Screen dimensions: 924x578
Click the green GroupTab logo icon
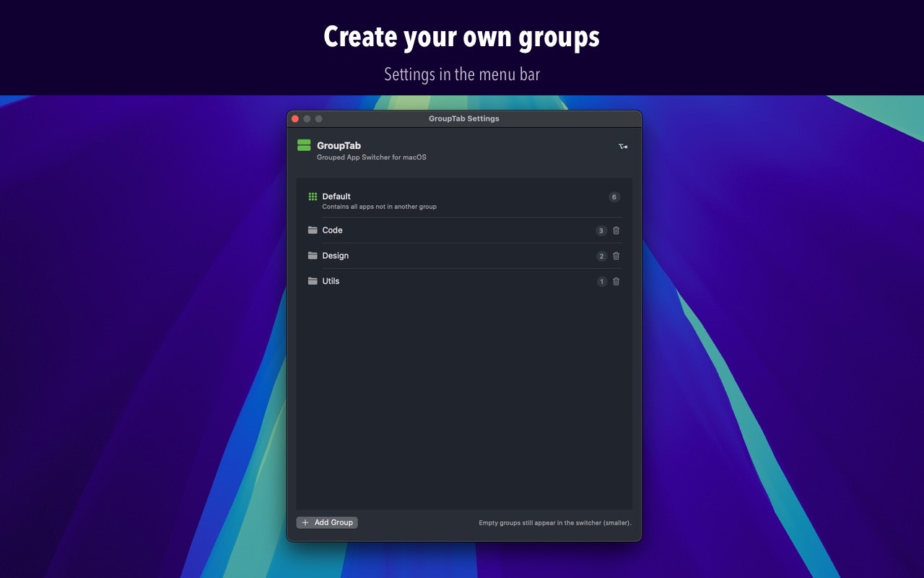point(304,145)
